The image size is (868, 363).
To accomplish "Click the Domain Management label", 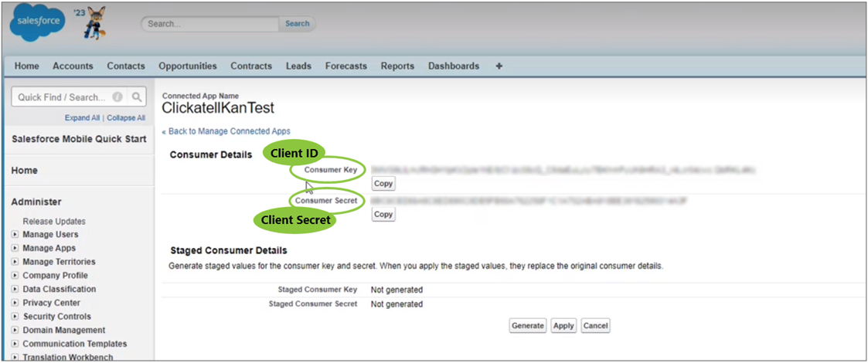I will (x=63, y=331).
